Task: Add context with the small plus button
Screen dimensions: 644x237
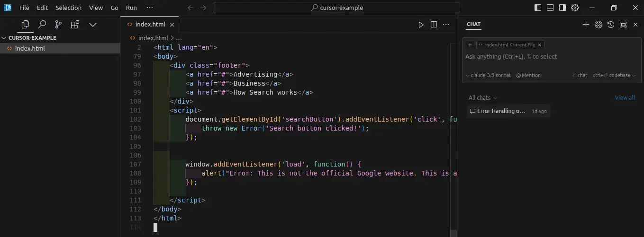Action: click(x=470, y=45)
